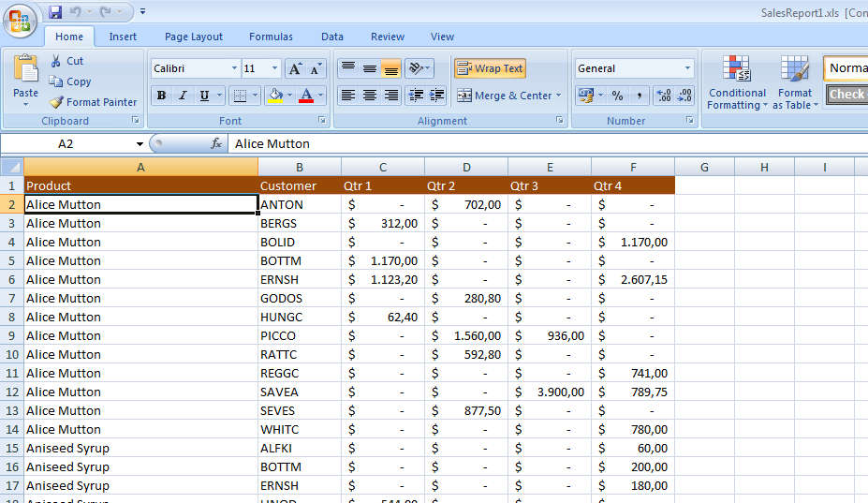Open the Name Box dropdown arrow
868x503 pixels.
click(140, 144)
